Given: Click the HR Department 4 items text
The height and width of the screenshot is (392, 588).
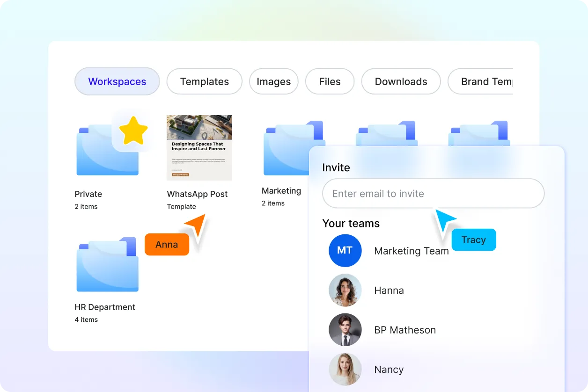Looking at the screenshot, I should coord(86,319).
